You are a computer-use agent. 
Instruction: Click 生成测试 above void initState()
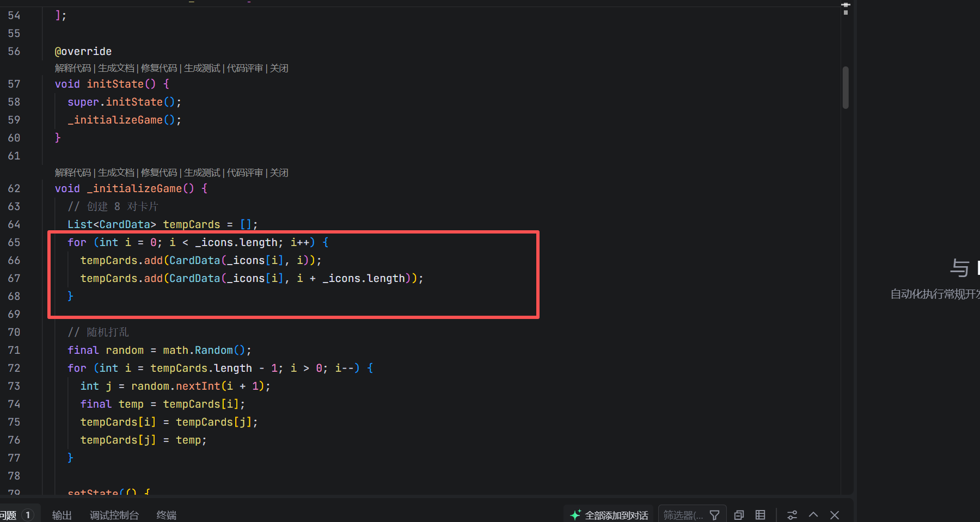(x=202, y=68)
